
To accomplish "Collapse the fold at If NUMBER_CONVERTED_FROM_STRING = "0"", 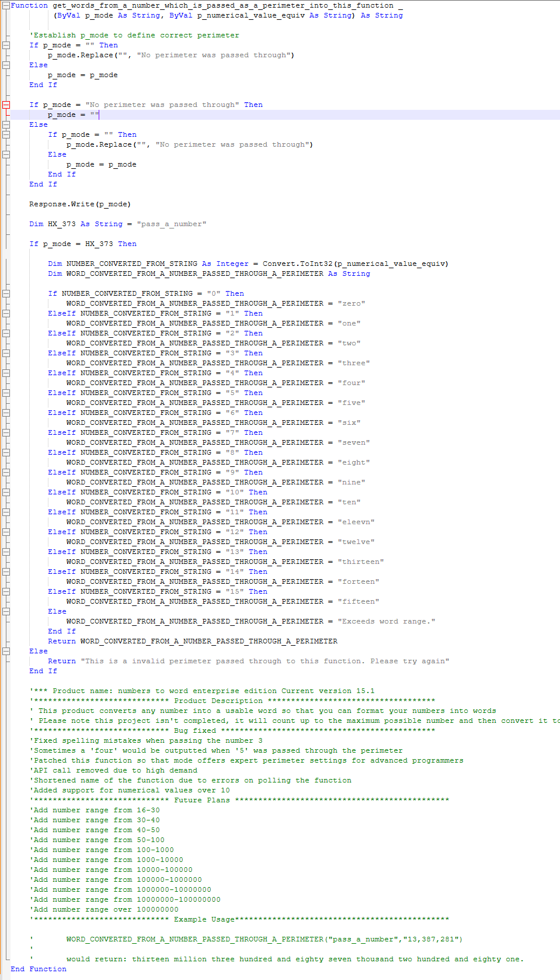I will coord(6,293).
